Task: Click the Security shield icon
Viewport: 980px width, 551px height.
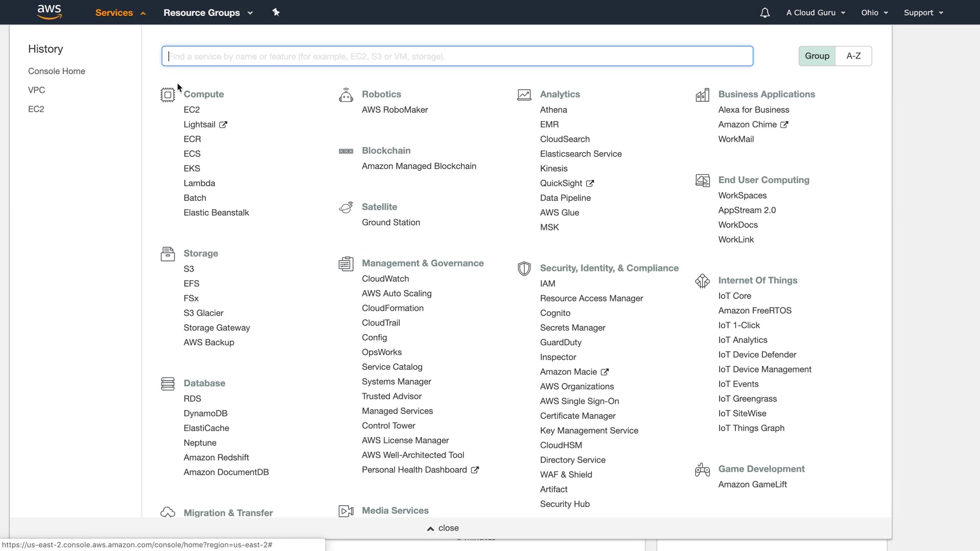Action: [524, 268]
